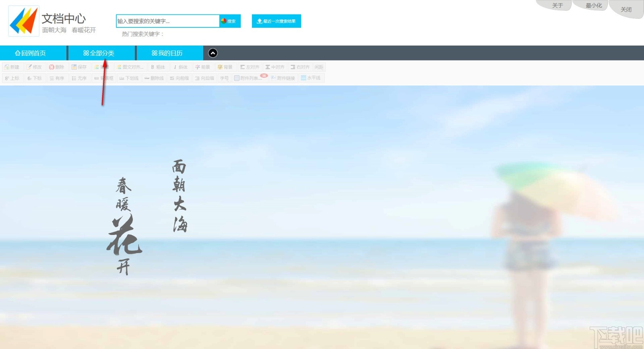Click the 文档中心 app logo
Viewport: 644px width, 349px height.
24,21
